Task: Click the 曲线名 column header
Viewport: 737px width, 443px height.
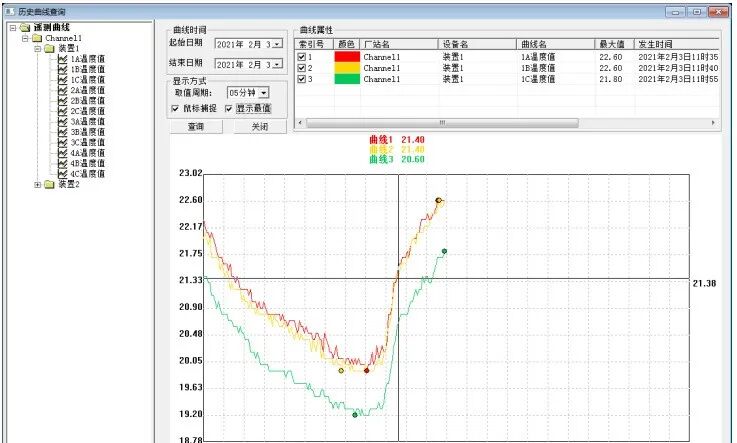Action: 556,44
